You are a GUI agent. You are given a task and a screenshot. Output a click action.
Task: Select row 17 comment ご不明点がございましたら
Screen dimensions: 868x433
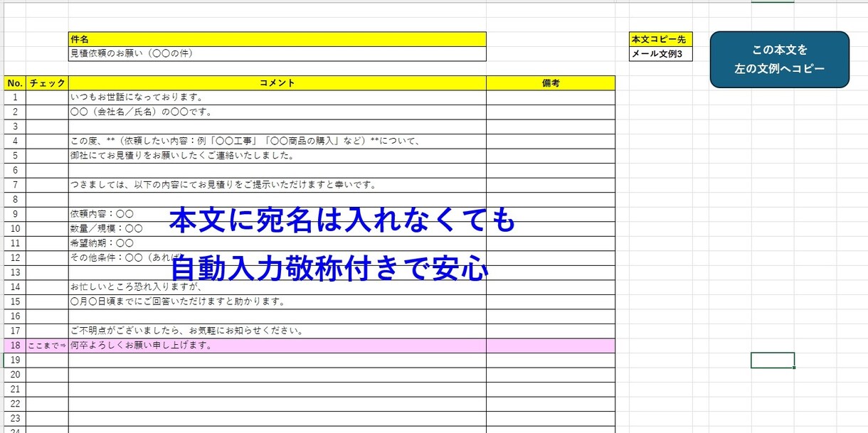click(x=277, y=331)
